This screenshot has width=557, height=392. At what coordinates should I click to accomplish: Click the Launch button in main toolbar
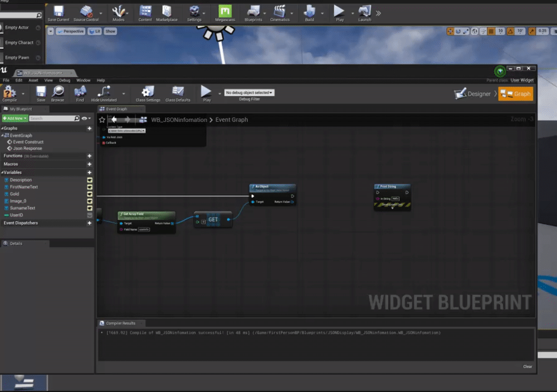[364, 13]
